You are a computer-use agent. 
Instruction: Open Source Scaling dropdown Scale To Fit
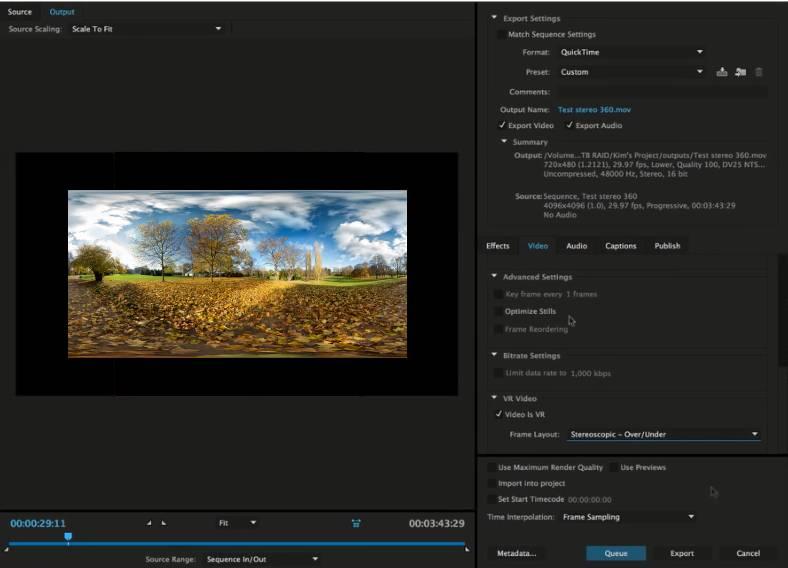(146, 29)
